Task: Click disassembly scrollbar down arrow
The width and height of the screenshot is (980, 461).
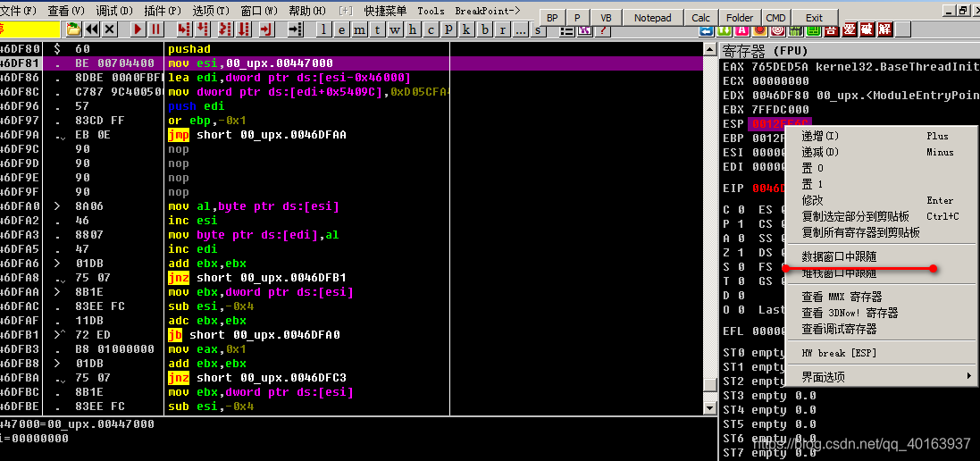Action: coord(709,408)
